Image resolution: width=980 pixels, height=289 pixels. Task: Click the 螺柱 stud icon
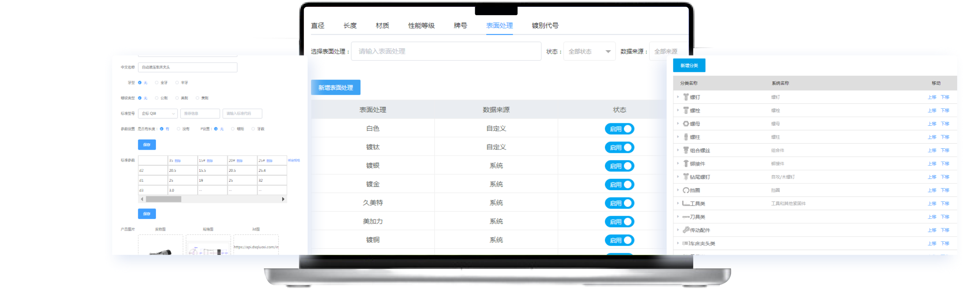click(686, 137)
